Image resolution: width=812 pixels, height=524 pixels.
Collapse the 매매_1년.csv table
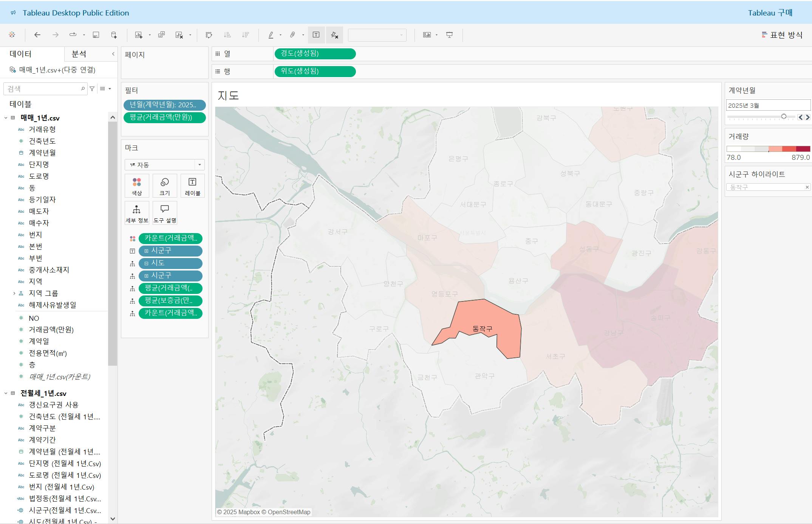pyautogui.click(x=6, y=118)
